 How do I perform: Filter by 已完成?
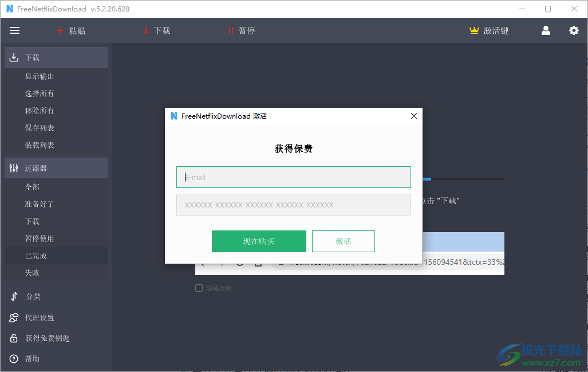click(x=56, y=256)
